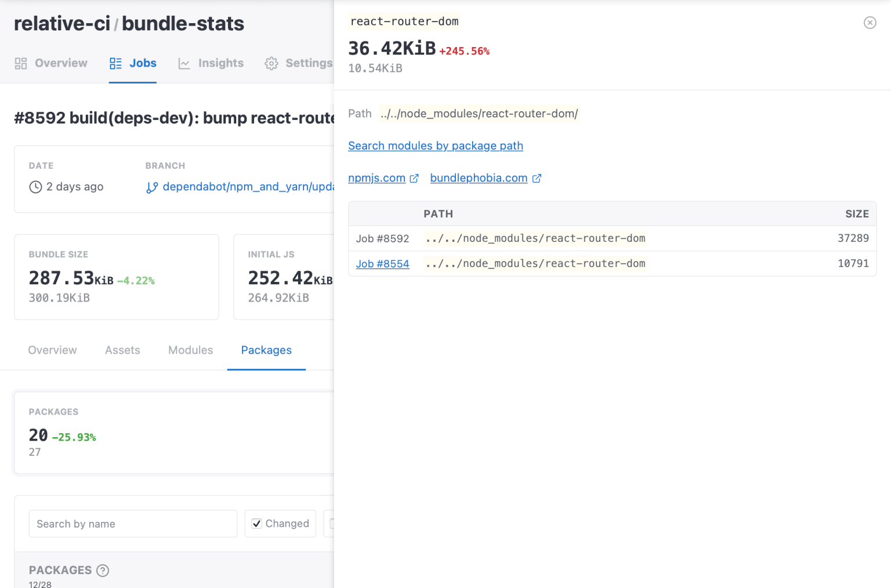Click the +245.56% change value
The height and width of the screenshot is (588, 891).
464,51
